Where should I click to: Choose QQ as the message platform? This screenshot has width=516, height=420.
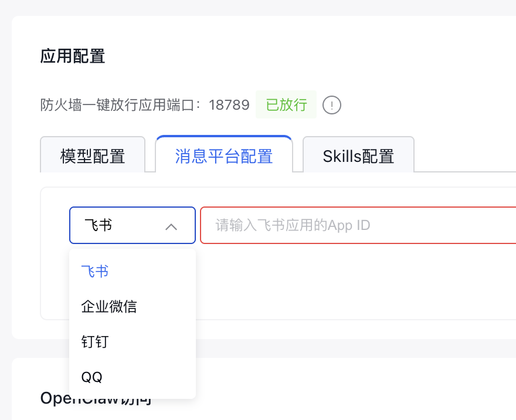coord(92,377)
